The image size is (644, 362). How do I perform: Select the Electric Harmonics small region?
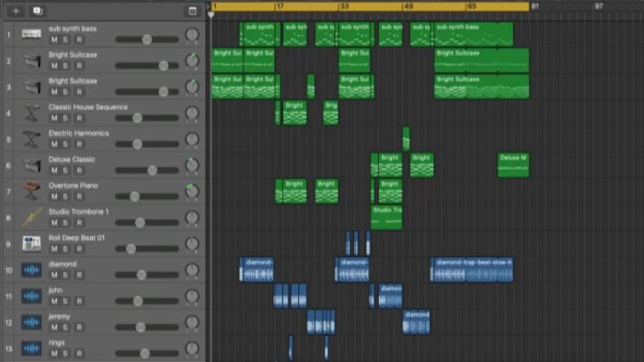pos(407,139)
